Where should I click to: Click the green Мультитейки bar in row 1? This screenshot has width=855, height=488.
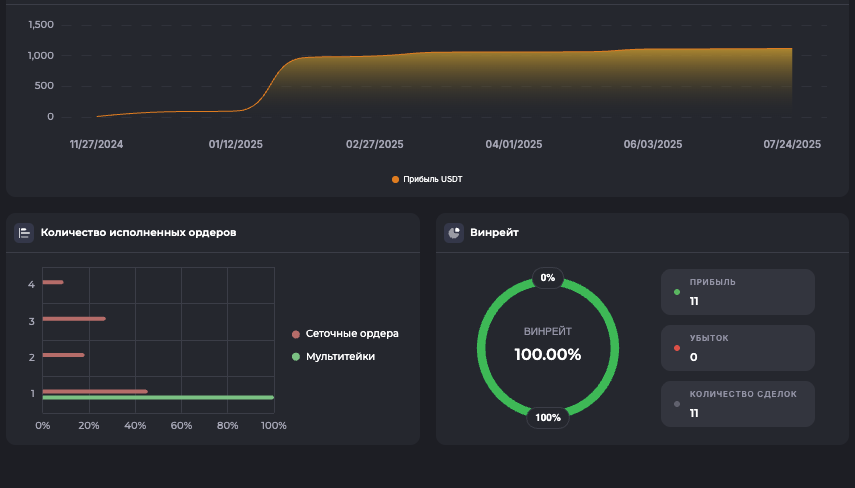point(158,398)
